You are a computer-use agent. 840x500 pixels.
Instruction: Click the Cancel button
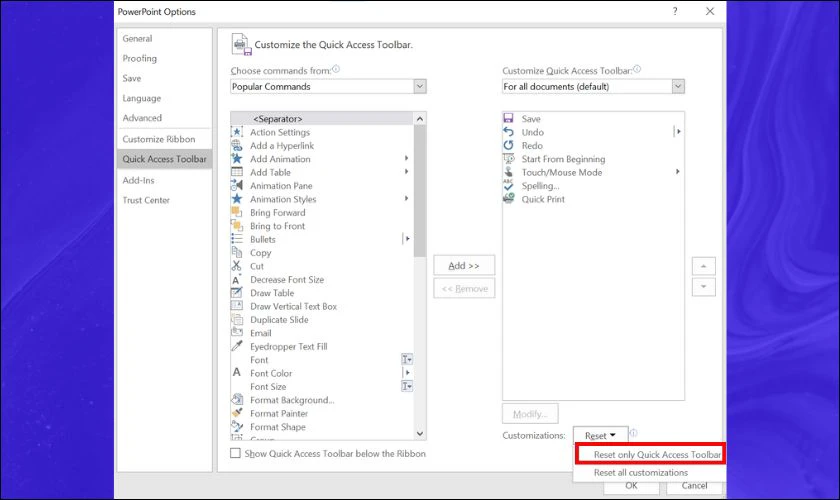pyautogui.click(x=694, y=486)
